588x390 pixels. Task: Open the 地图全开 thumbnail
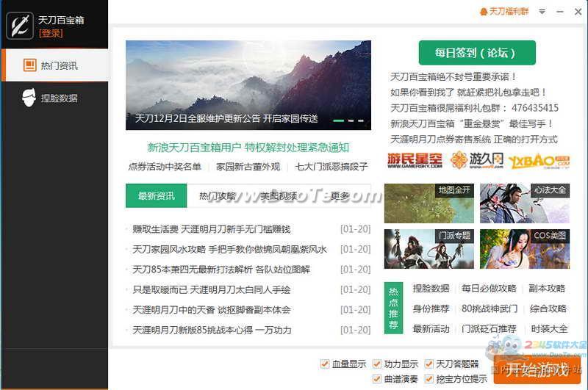(429, 203)
